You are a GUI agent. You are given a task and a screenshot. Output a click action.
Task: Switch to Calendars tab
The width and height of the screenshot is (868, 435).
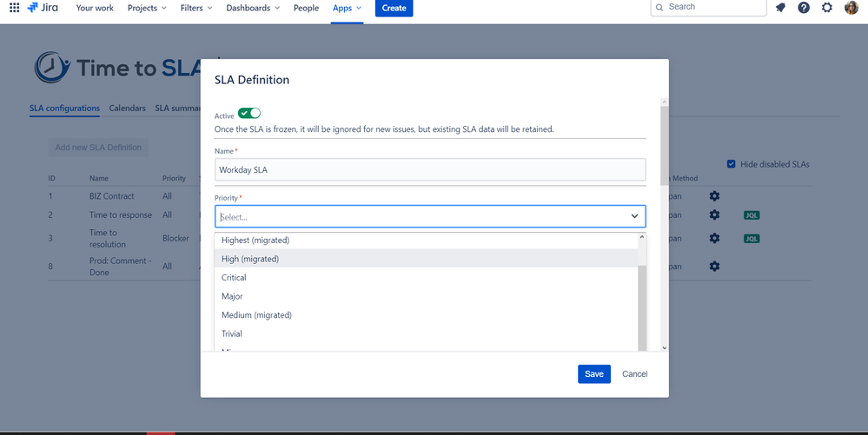[128, 108]
